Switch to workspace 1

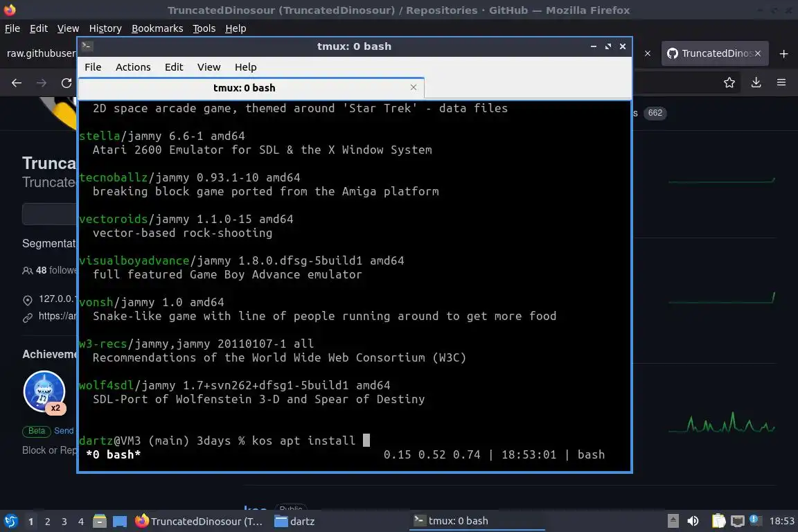click(x=30, y=522)
